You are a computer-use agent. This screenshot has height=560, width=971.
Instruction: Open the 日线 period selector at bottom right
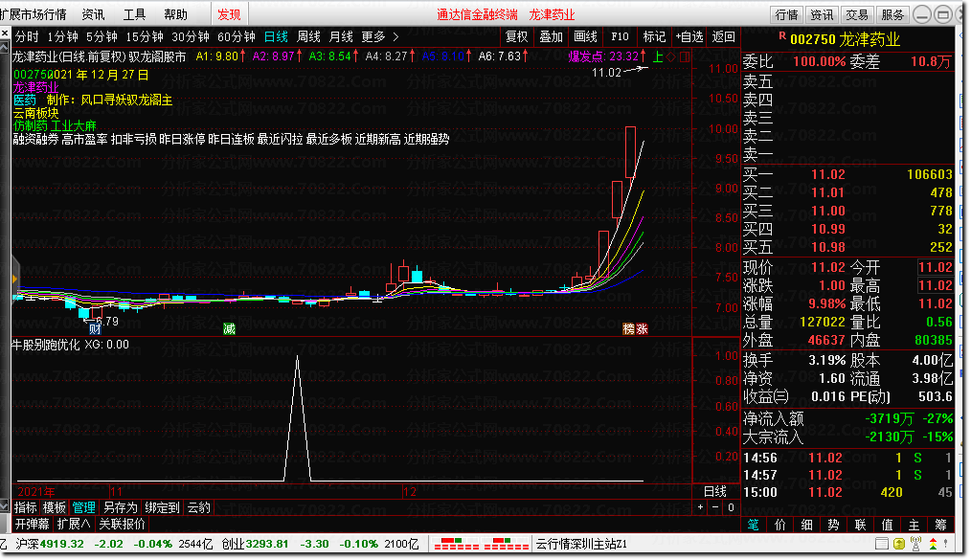(715, 491)
